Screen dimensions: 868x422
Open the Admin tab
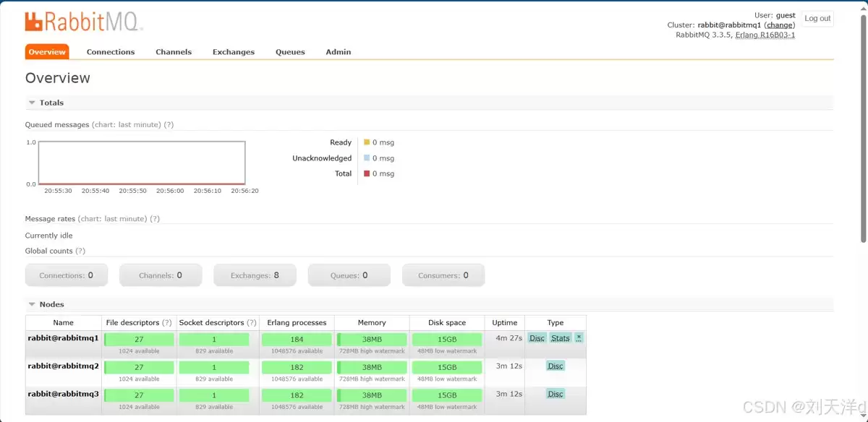[339, 52]
